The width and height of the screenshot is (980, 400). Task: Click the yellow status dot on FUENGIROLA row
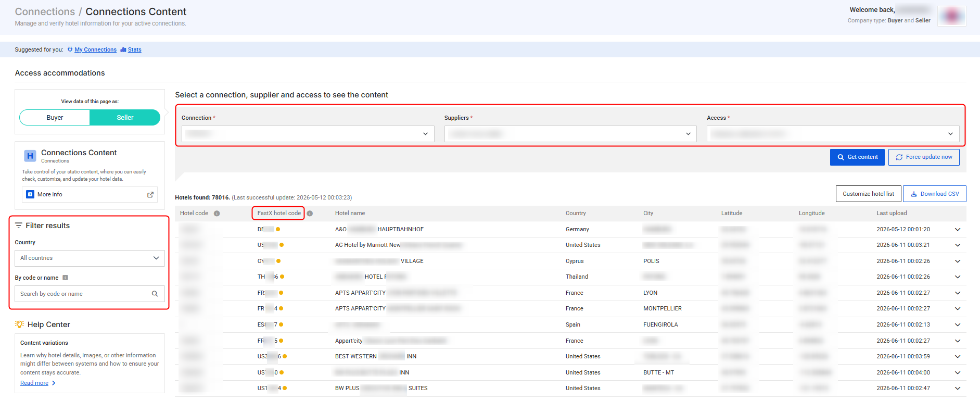tap(281, 324)
